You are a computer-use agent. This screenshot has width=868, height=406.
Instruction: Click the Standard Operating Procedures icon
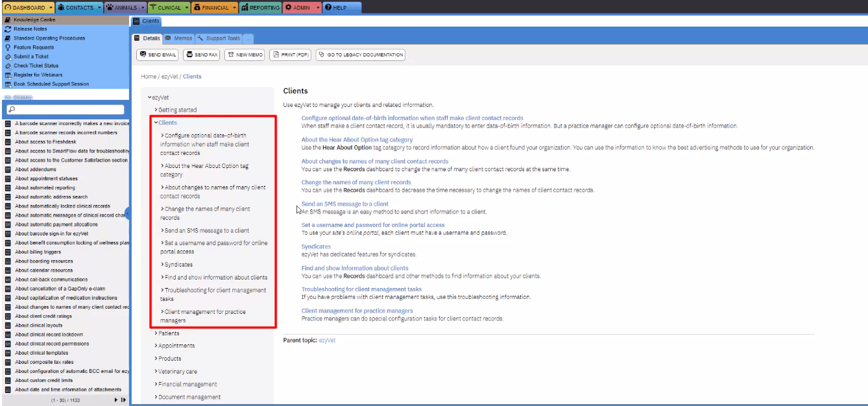click(8, 38)
